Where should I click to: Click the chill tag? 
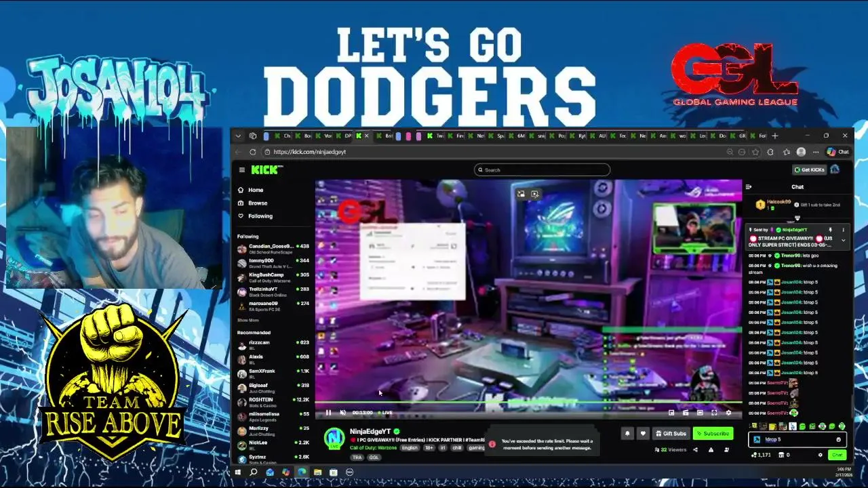pos(457,448)
